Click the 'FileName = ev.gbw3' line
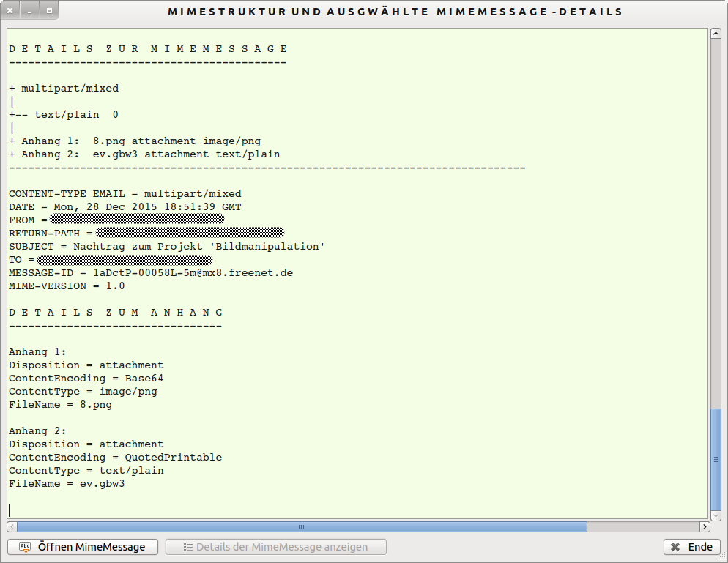Screen dimensions: 728x563 67,484
